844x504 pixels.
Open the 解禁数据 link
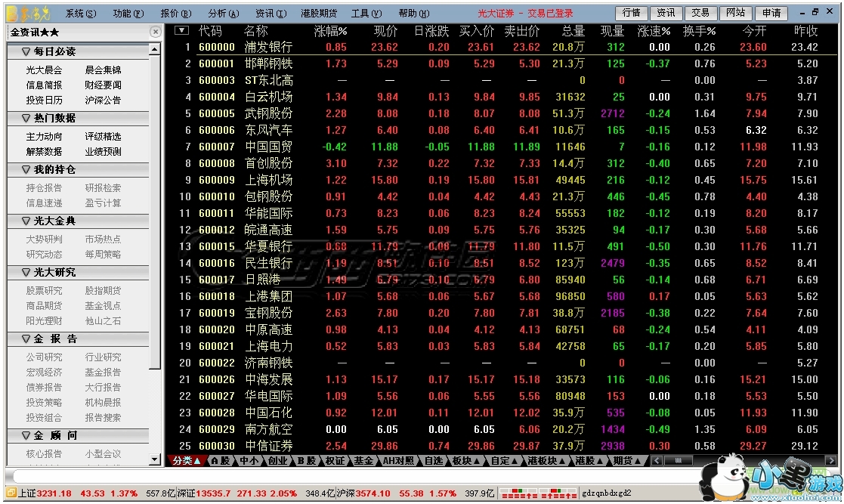pos(44,152)
